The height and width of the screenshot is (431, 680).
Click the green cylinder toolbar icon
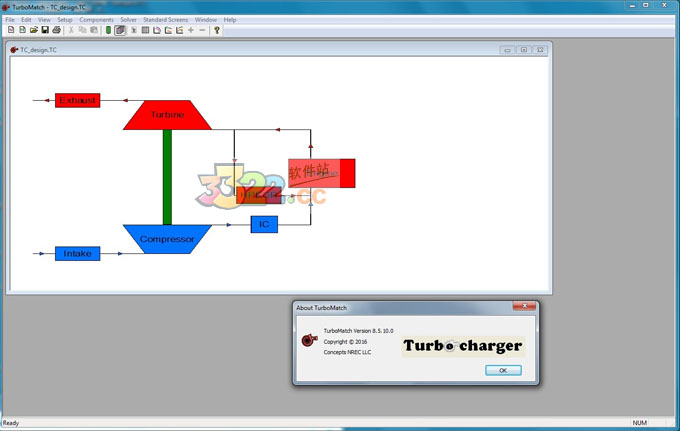(108, 30)
